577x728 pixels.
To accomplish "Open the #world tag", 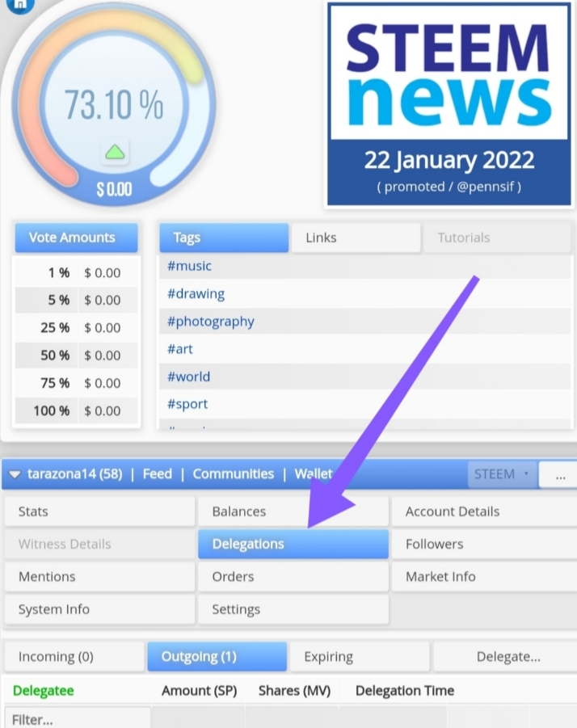I will pos(188,377).
